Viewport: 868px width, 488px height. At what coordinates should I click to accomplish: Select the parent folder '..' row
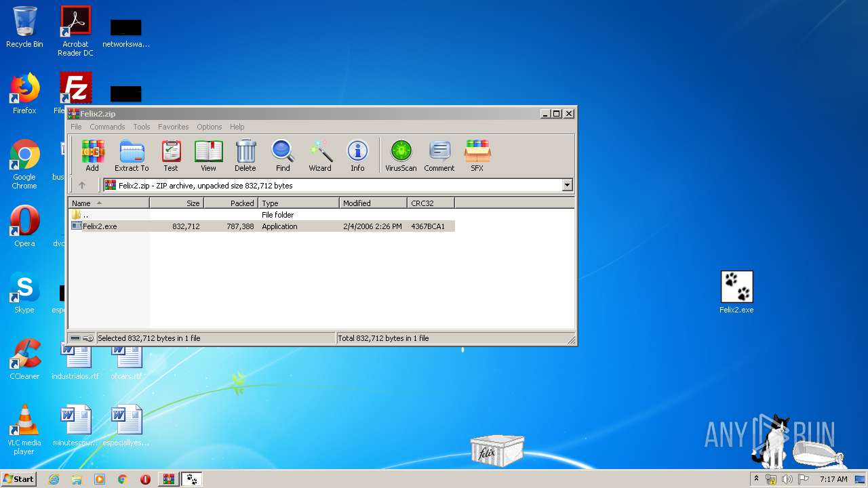pyautogui.click(x=262, y=215)
